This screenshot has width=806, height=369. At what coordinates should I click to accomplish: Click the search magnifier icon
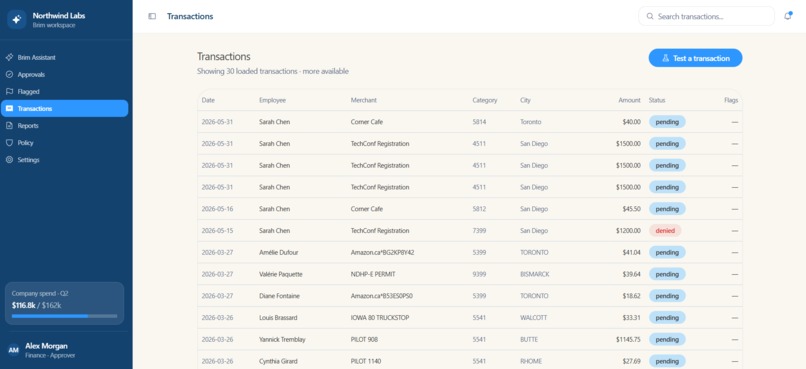(650, 16)
